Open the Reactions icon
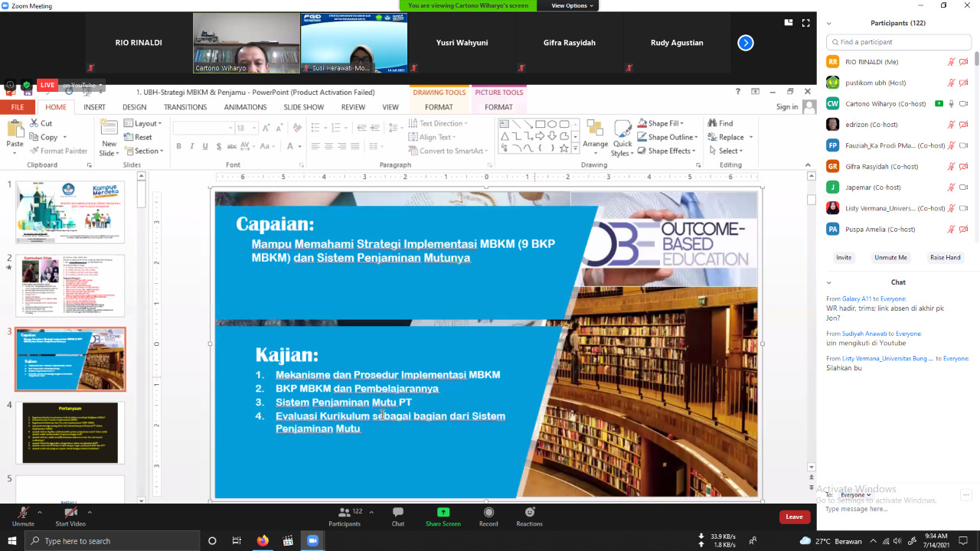Viewport: 980px width, 551px height. [x=529, y=513]
